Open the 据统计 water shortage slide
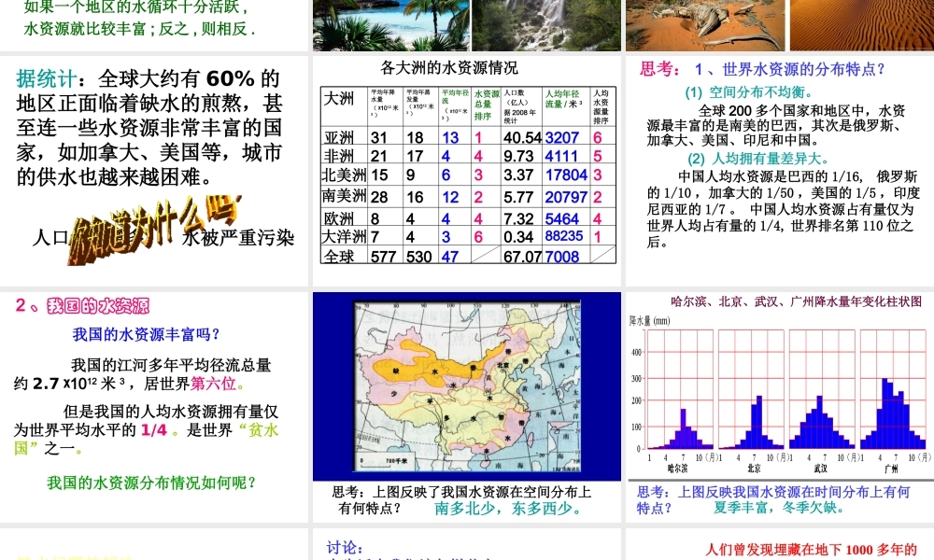 coord(154,171)
